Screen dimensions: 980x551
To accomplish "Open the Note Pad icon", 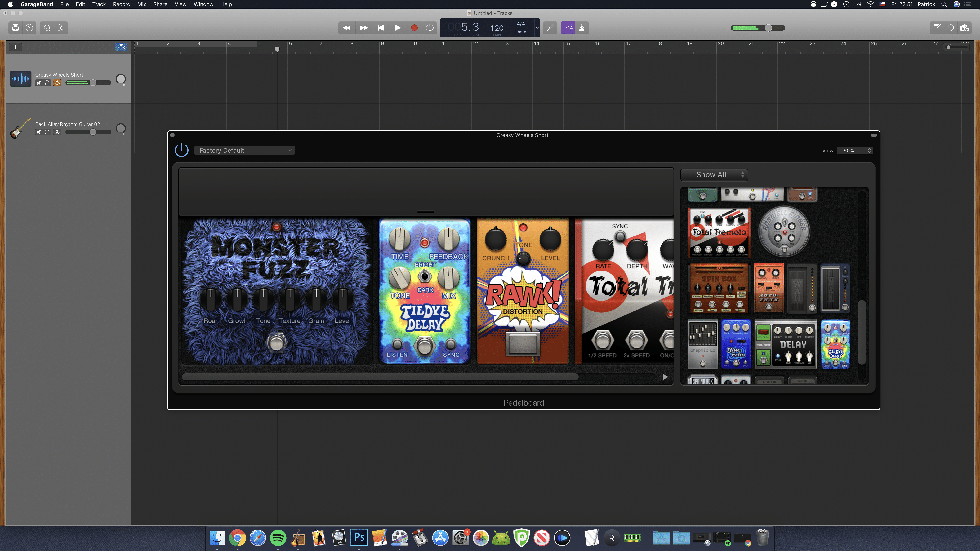I will (937, 28).
